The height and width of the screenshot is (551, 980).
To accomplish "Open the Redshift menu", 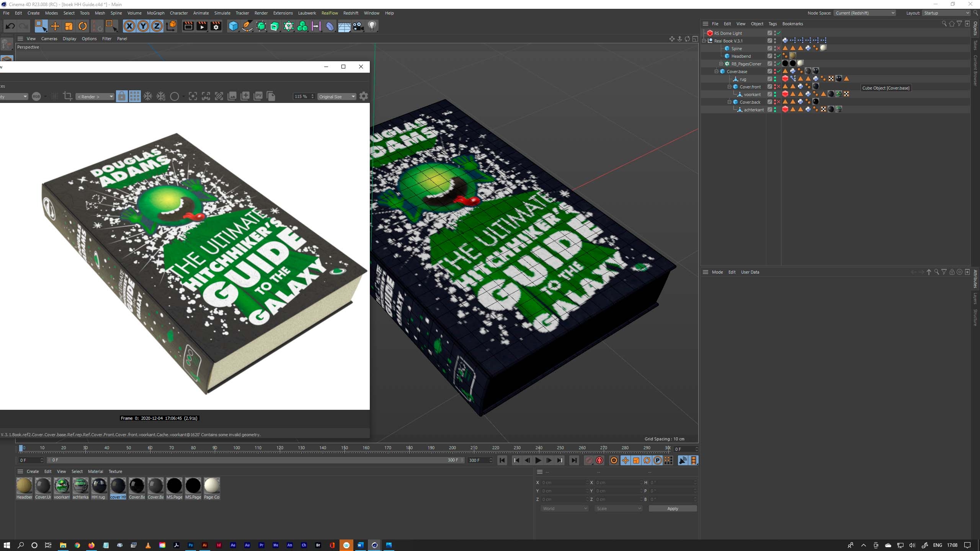I will [351, 13].
